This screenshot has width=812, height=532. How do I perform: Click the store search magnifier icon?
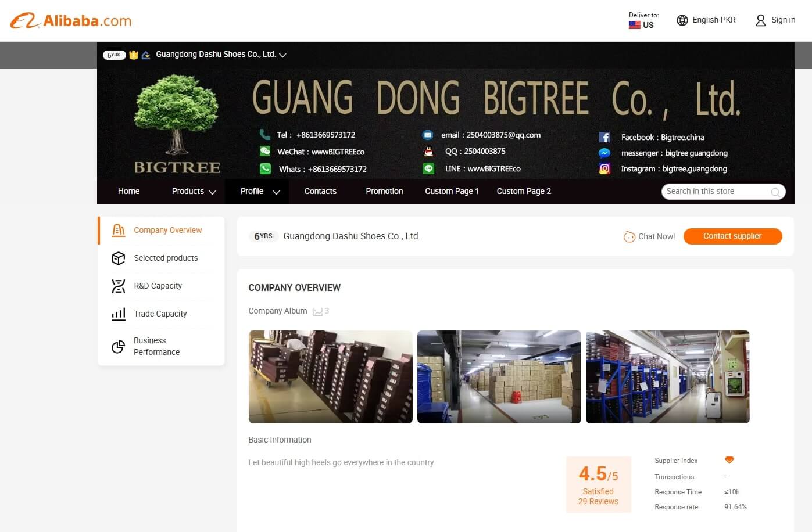(775, 192)
